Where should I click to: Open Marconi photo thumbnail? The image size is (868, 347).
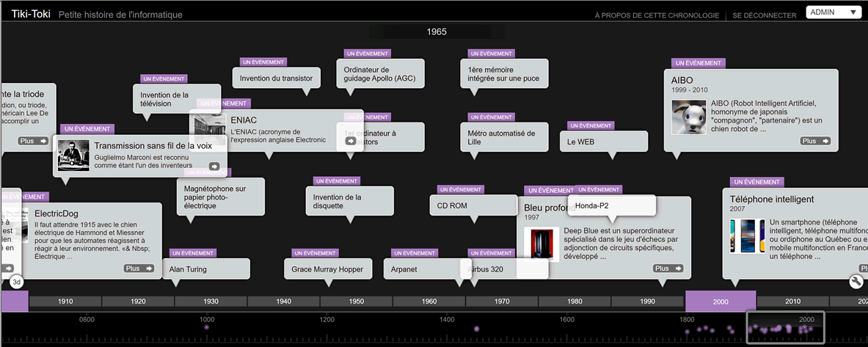click(x=75, y=156)
